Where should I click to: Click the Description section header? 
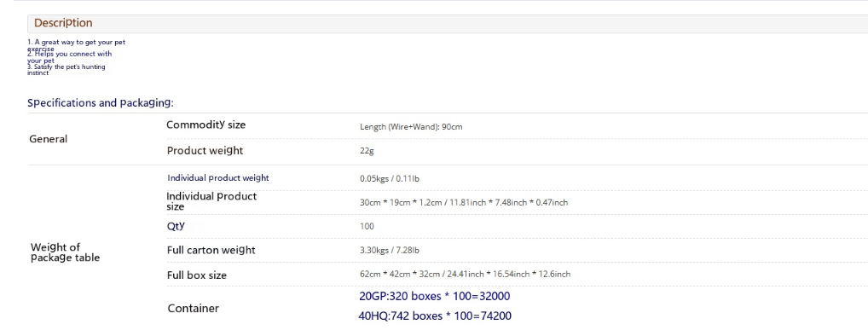point(63,23)
